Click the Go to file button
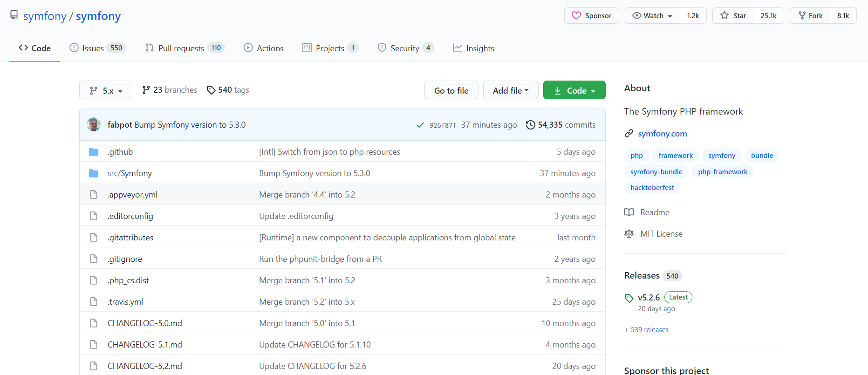Viewport: 868px width, 375px height. pos(451,90)
